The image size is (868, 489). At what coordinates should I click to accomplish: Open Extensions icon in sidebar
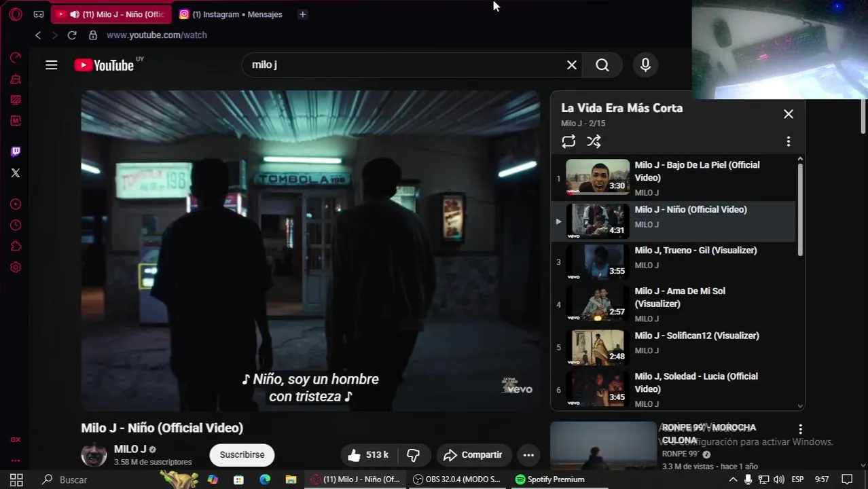point(16,247)
